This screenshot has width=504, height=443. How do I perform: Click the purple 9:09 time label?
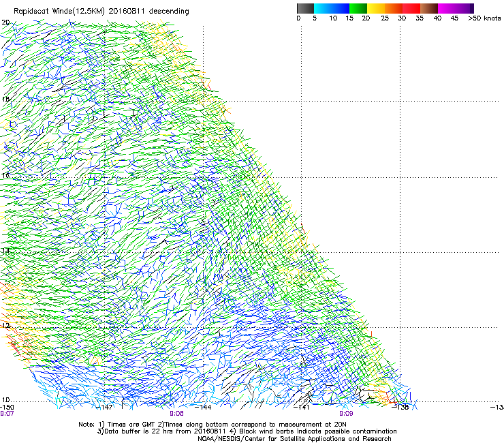pyautogui.click(x=346, y=414)
